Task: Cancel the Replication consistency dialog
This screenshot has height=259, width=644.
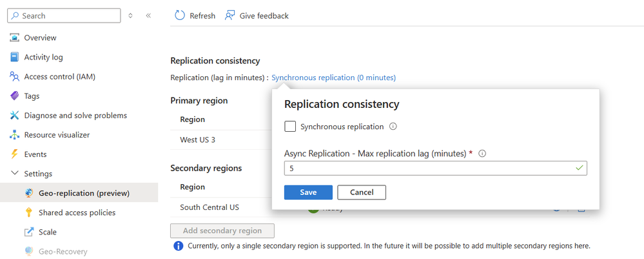Action: click(x=361, y=192)
